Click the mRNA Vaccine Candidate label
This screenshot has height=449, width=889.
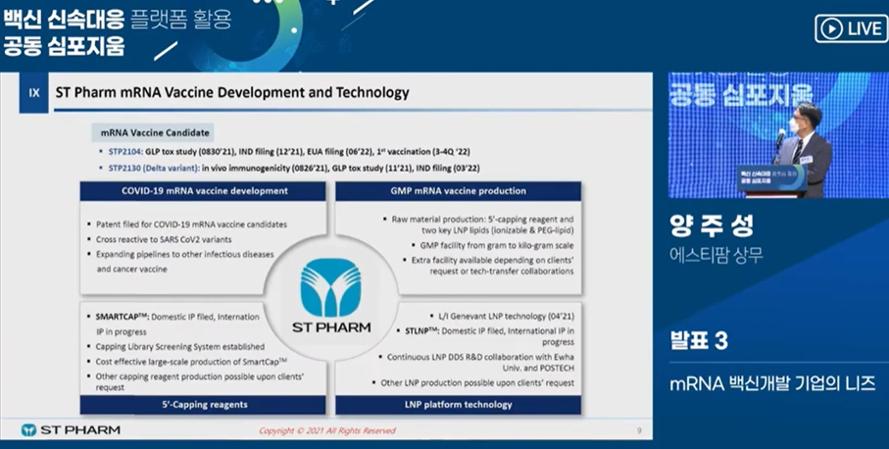pos(154,133)
